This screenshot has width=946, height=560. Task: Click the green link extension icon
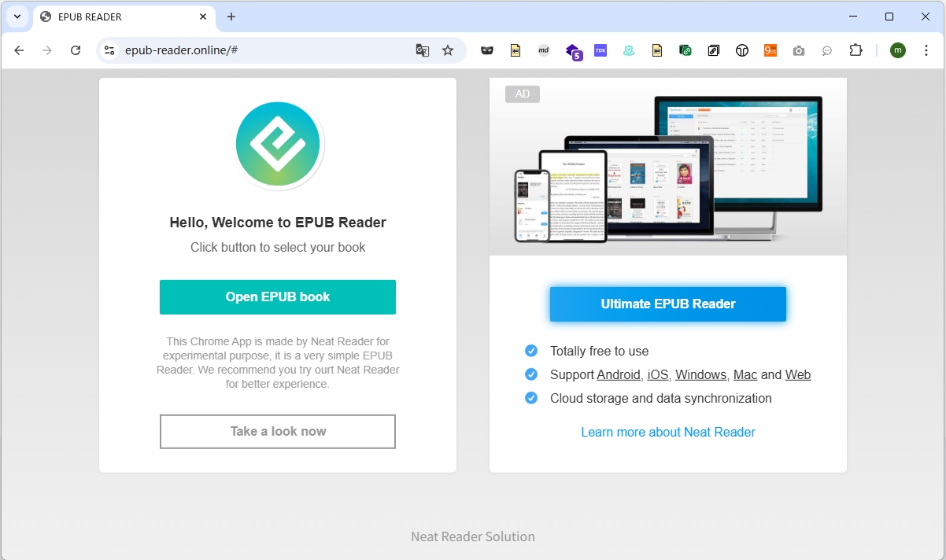click(685, 50)
